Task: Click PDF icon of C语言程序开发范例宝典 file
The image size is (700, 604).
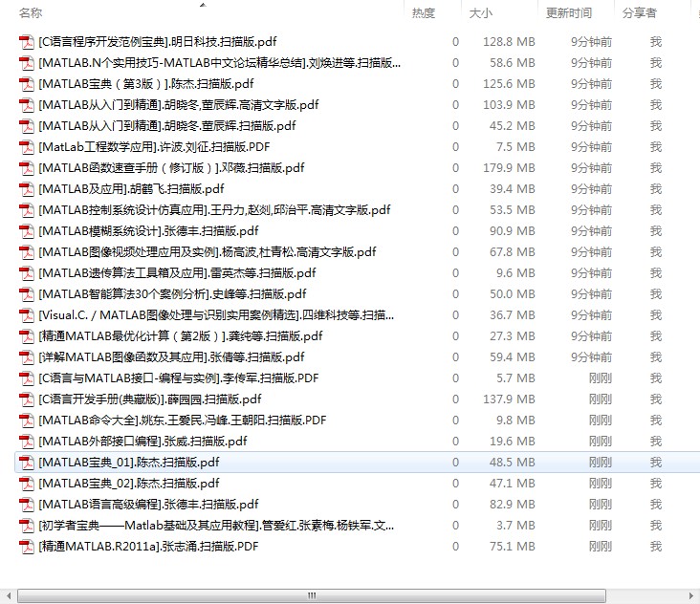Action: pyautogui.click(x=27, y=42)
